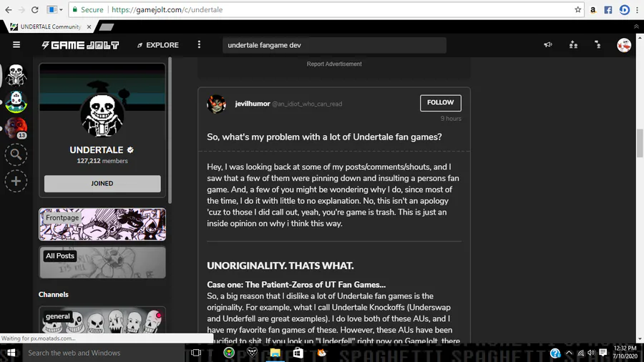Focus the search field with 'undertale fangame dev'
Image resolution: width=644 pixels, height=362 pixels.
point(334,45)
